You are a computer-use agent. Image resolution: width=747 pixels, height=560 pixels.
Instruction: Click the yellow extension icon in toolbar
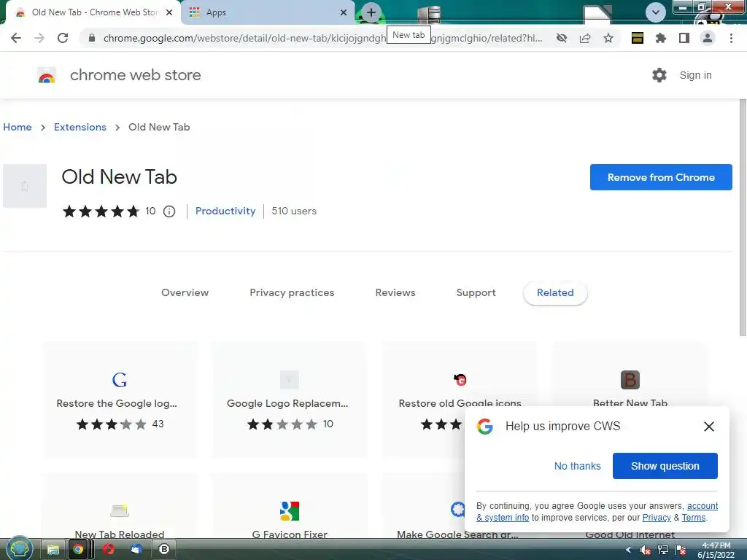point(638,38)
